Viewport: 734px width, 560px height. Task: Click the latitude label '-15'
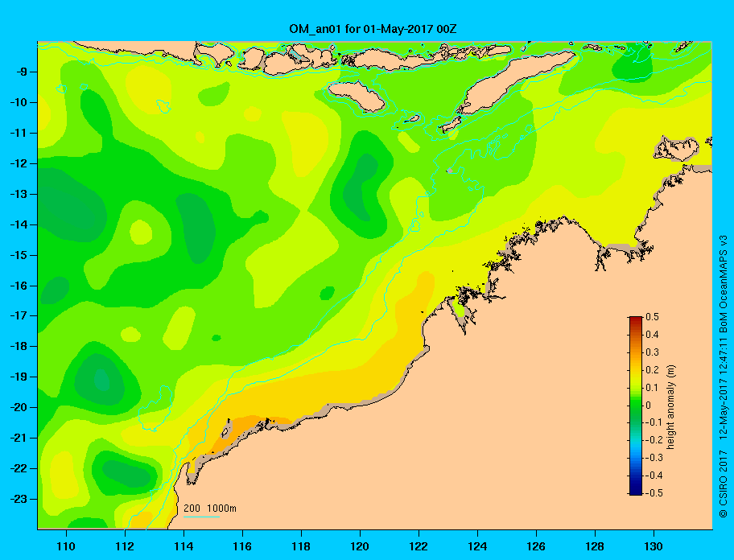19,255
